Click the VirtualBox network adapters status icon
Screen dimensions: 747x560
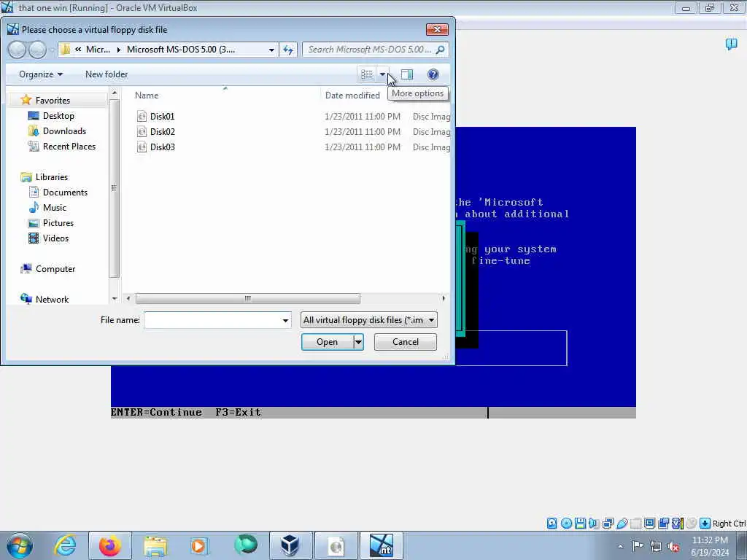(x=608, y=524)
